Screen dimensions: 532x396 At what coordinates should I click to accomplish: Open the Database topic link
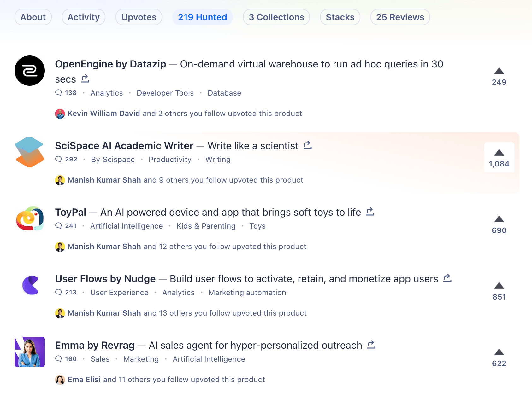pyautogui.click(x=224, y=93)
